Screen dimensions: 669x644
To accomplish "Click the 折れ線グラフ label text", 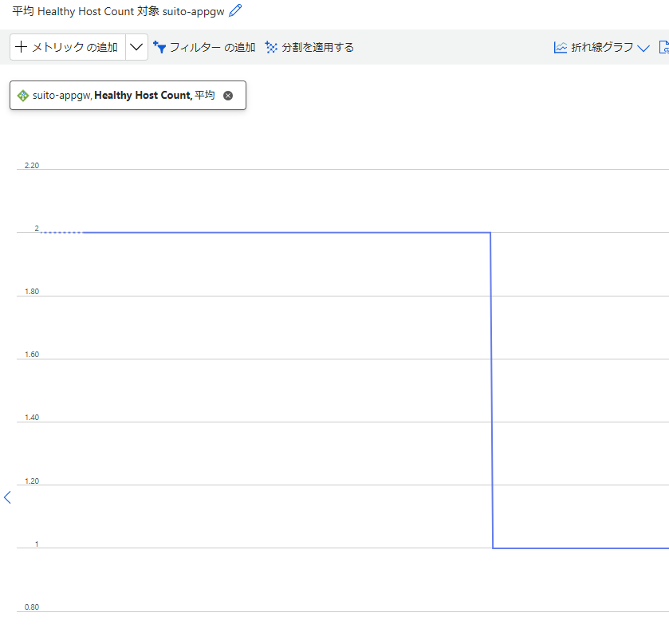I will click(x=602, y=47).
